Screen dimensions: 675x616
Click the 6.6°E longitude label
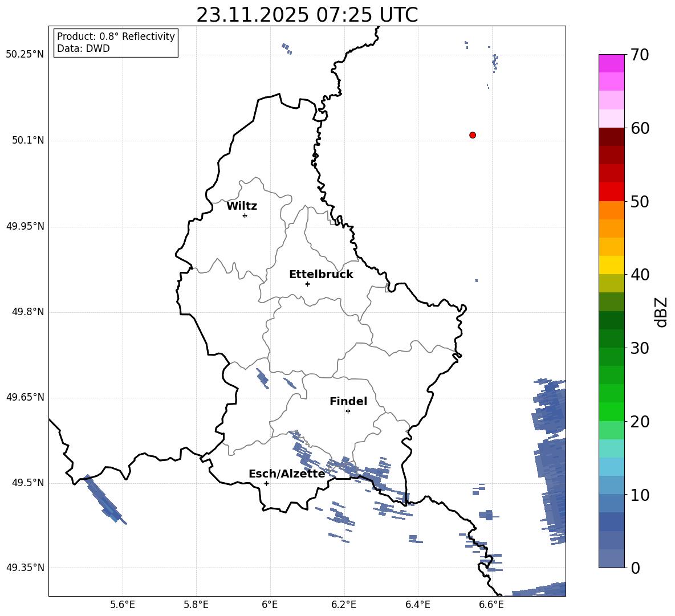[491, 605]
